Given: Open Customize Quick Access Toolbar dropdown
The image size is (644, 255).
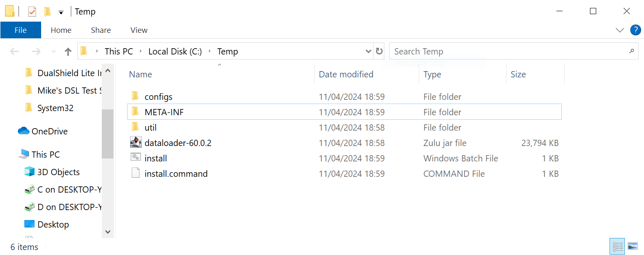Looking at the screenshot, I should coord(61,12).
